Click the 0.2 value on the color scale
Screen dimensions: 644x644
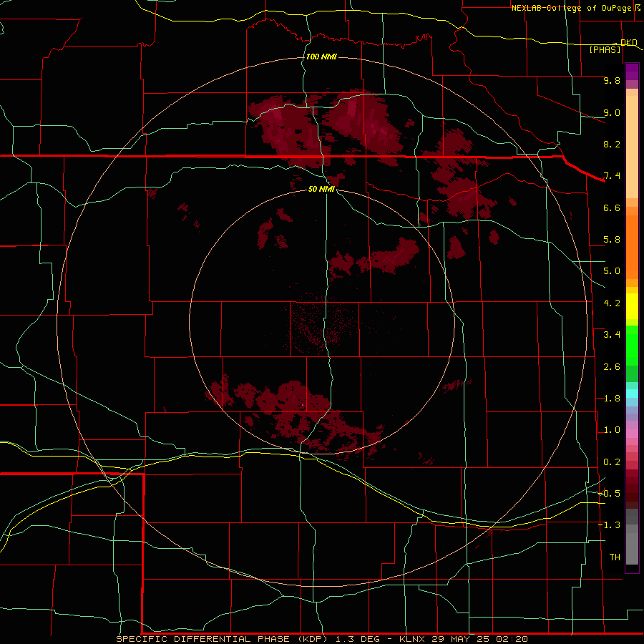pos(612,462)
